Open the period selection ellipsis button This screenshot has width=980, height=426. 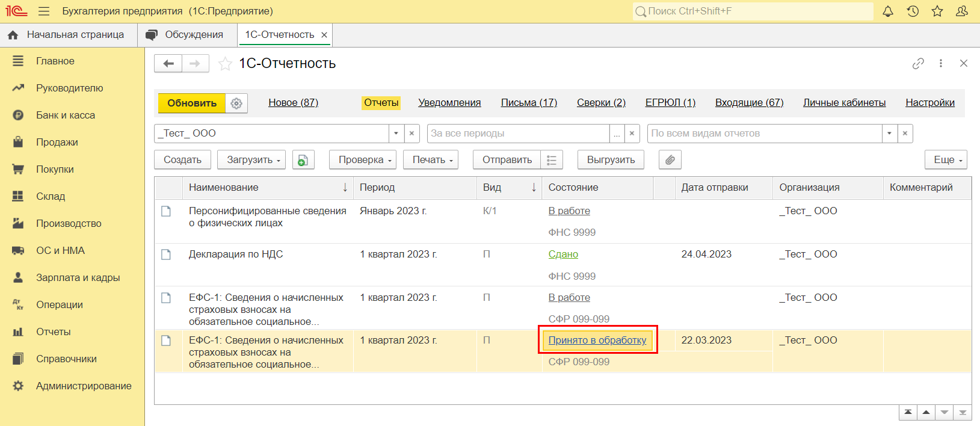click(617, 134)
